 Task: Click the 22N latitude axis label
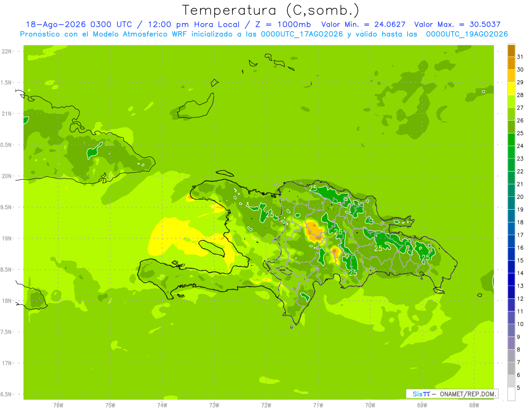coord(7,51)
